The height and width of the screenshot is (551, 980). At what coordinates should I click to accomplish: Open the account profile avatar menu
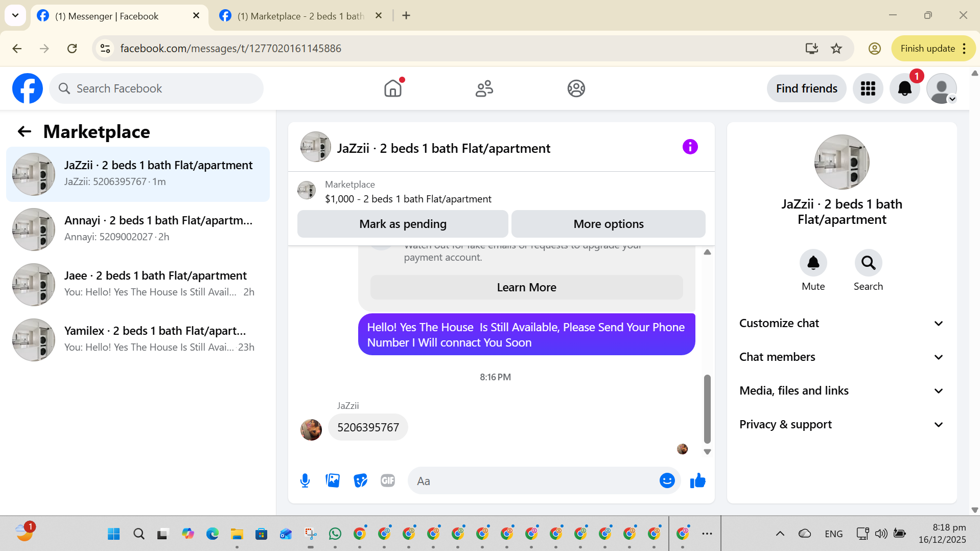[x=941, y=88]
